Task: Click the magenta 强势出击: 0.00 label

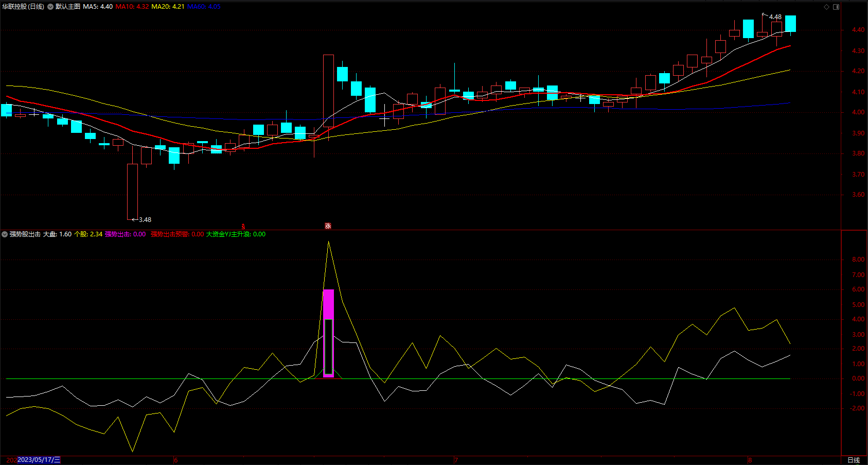Action: coord(126,234)
